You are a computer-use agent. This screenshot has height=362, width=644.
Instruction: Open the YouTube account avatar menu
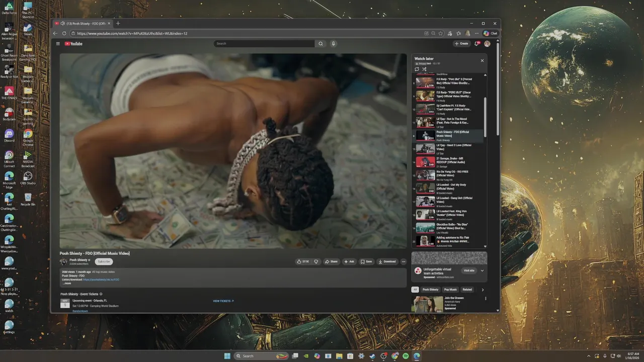pyautogui.click(x=487, y=44)
